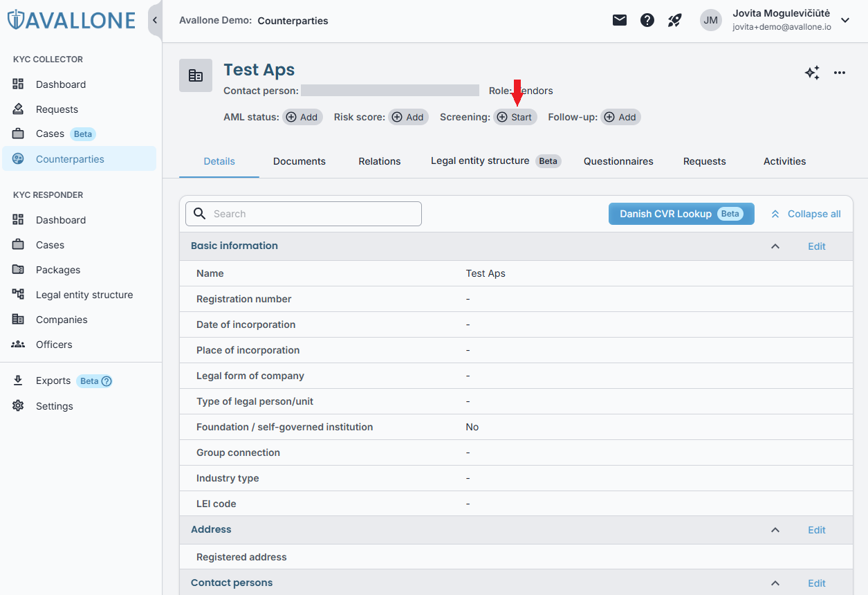Click the Place of incorporation label
The width and height of the screenshot is (868, 595).
pyautogui.click(x=248, y=350)
